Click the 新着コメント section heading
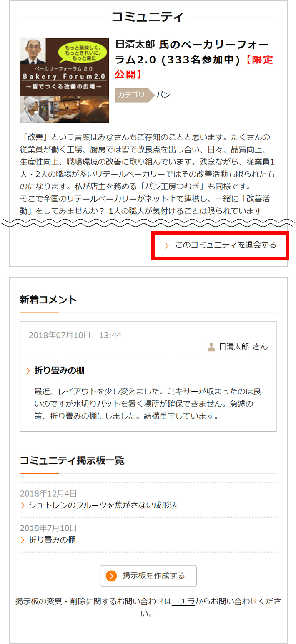Viewport: 296px width, 644px height. pos(48,300)
